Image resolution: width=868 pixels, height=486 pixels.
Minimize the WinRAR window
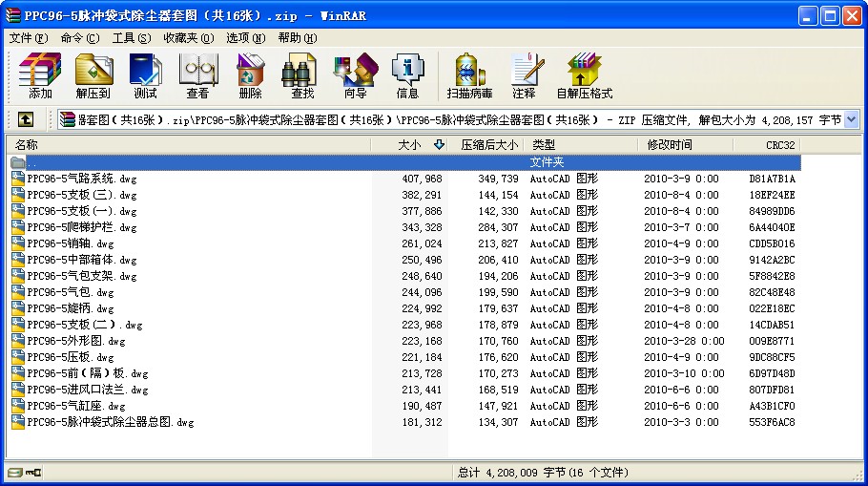(808, 16)
